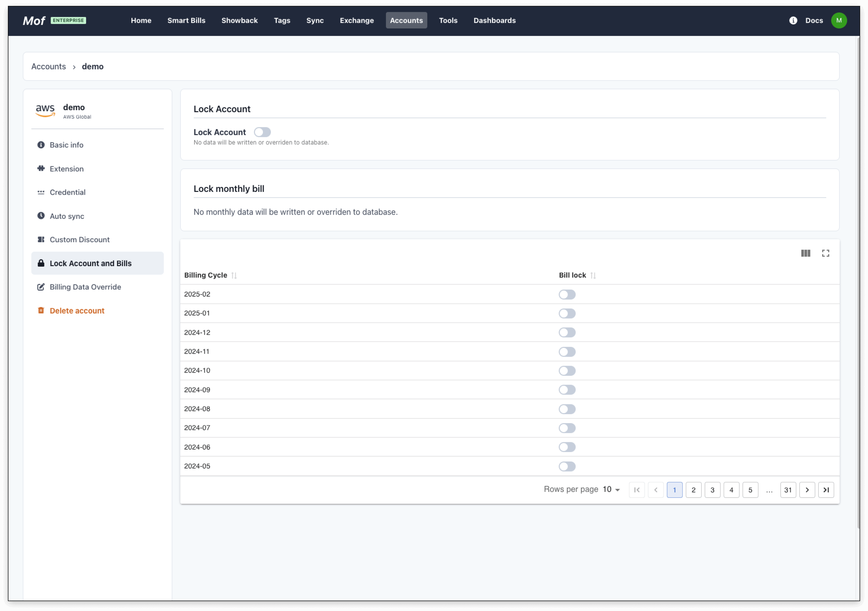
Task: Click the lock icon in sidebar
Action: click(41, 263)
